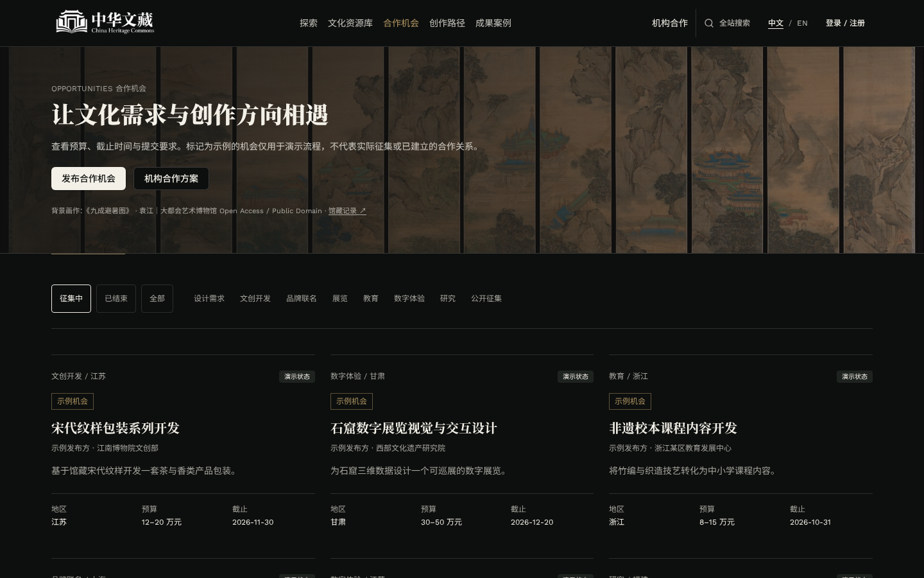Open 石窟数字展览视觉与交互设计 opportunity
Image resolution: width=924 pixels, height=578 pixels.
coord(414,428)
